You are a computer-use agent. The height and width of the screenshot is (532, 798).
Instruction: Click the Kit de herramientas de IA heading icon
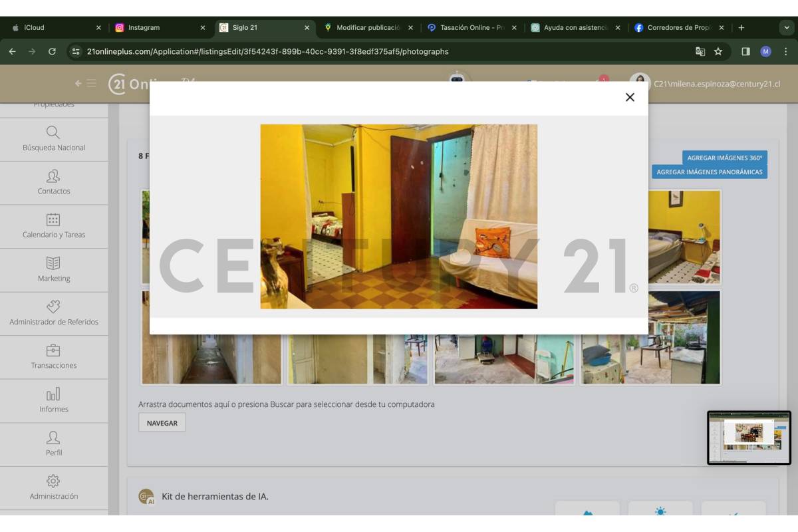coord(146,496)
